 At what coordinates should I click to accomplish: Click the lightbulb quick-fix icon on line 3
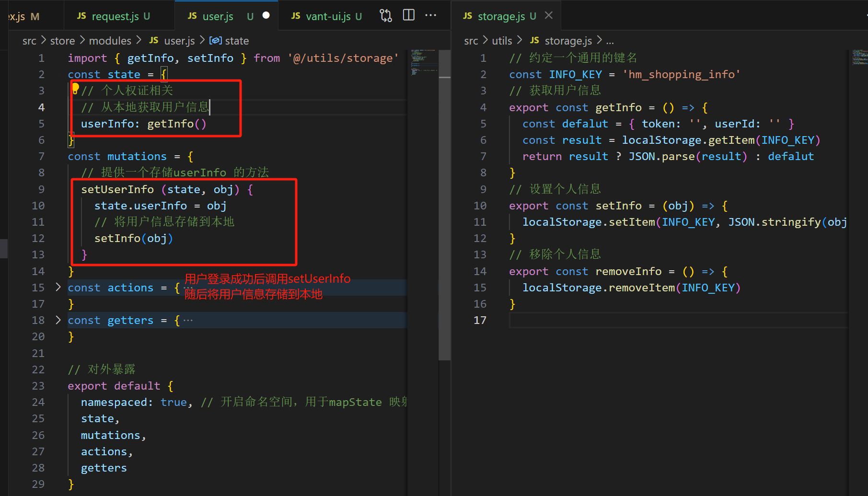pyautogui.click(x=75, y=88)
